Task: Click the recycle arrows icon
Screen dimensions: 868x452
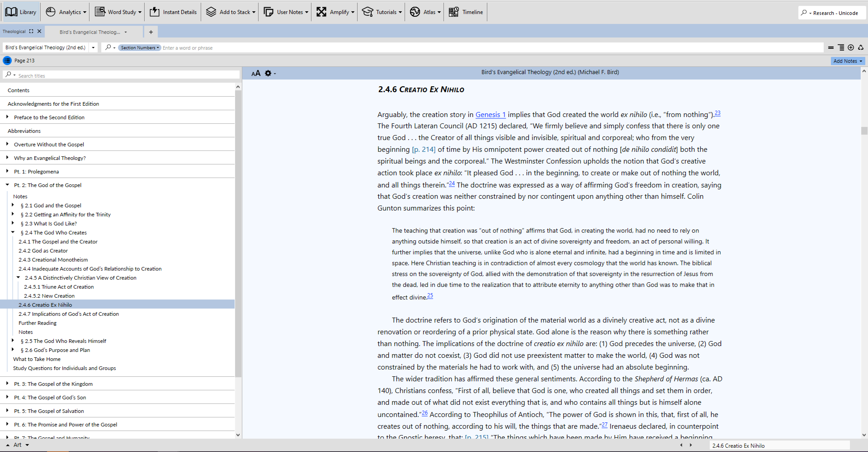Action: [861, 47]
